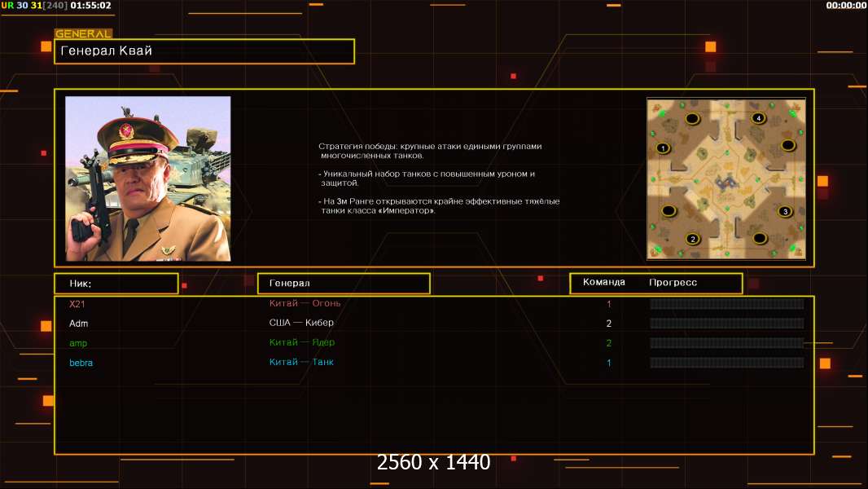Click bebra's loading progress bar
The width and height of the screenshot is (868, 489).
point(726,363)
